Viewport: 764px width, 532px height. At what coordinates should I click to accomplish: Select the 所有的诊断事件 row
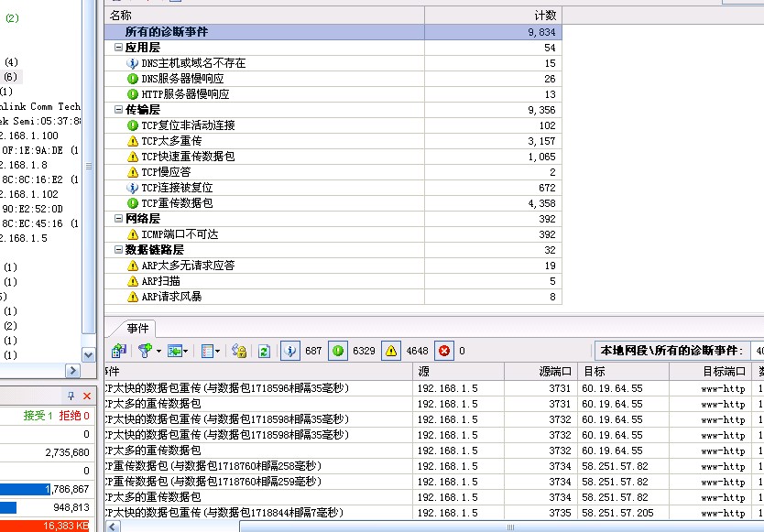[x=333, y=32]
